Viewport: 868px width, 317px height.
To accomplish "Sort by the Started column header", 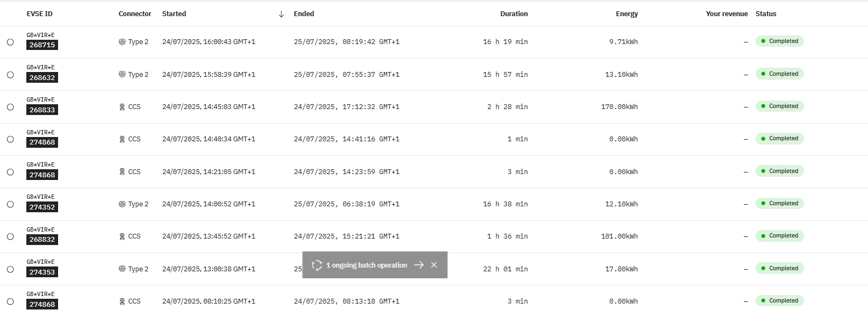I will coord(174,14).
